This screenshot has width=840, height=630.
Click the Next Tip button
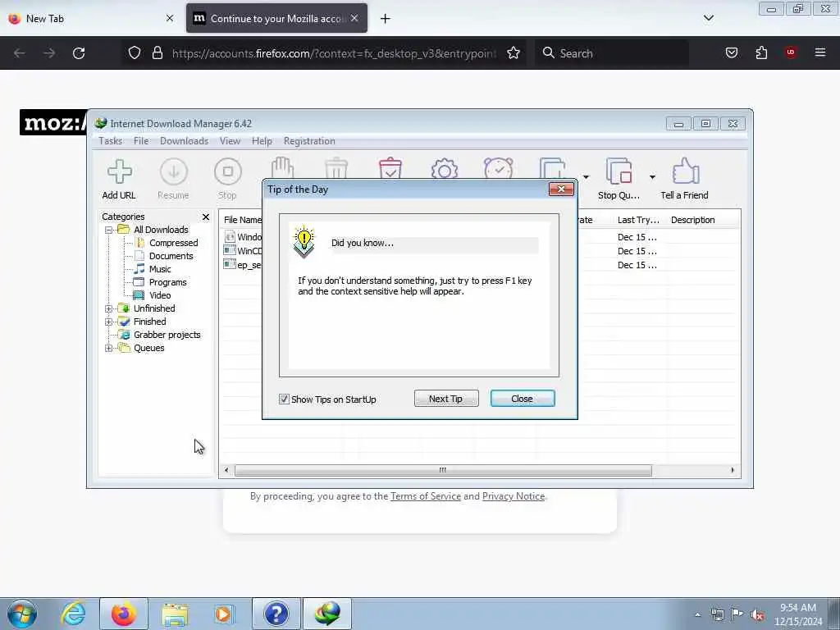446,399
